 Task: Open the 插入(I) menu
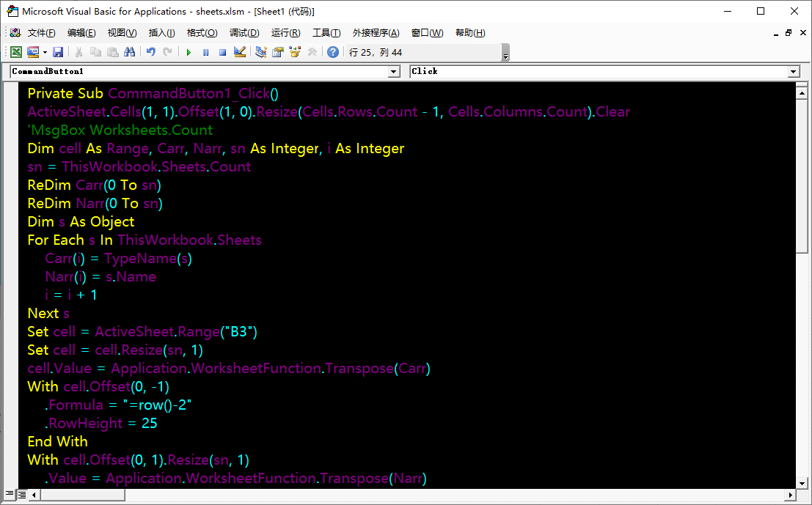161,33
